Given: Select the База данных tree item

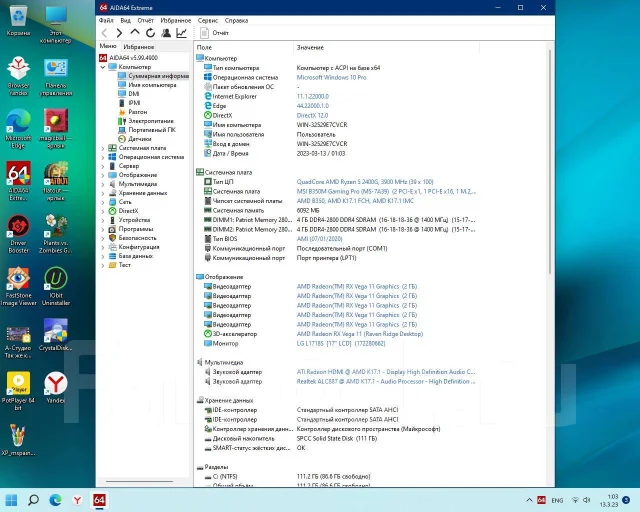Looking at the screenshot, I should point(131,256).
